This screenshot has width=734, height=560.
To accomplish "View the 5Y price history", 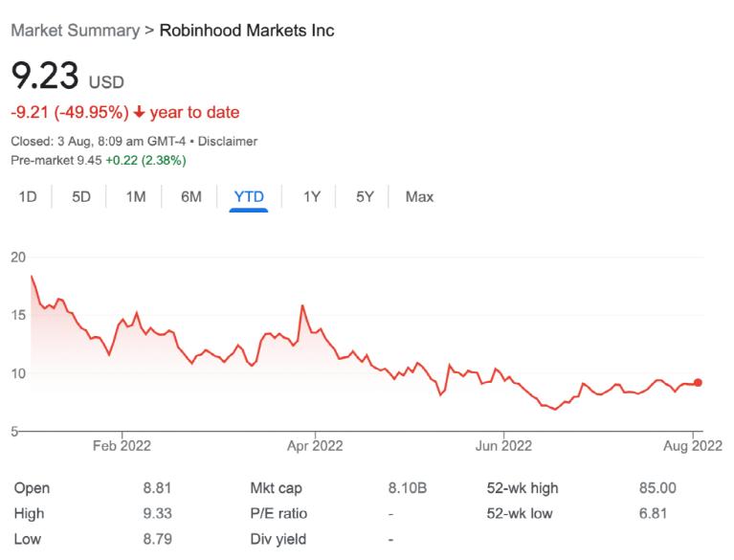I will pos(365,197).
